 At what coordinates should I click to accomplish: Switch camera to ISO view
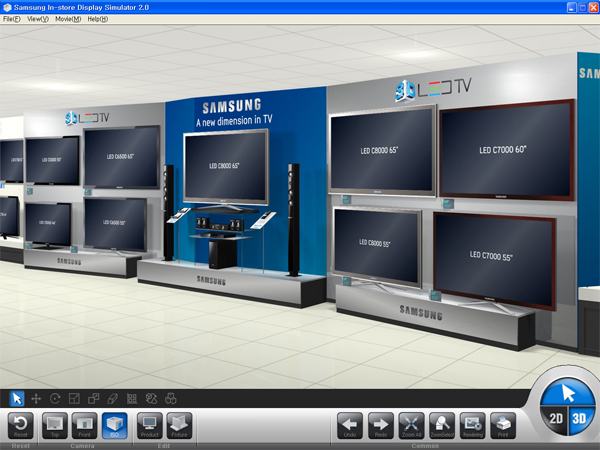114,426
